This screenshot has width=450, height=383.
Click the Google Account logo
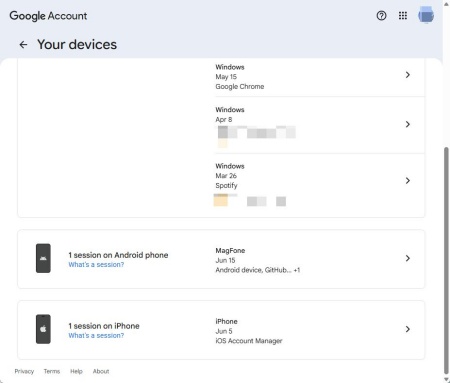click(x=48, y=16)
